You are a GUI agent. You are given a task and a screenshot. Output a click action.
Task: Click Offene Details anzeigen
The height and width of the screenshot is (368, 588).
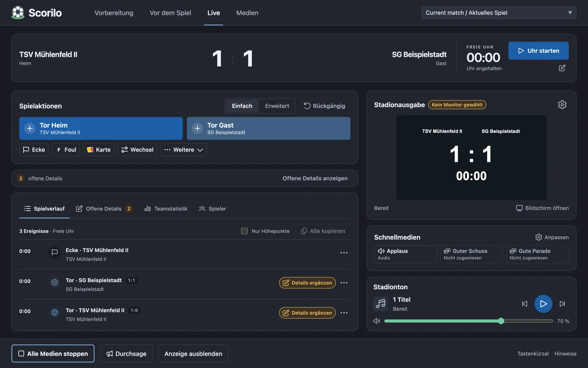pos(315,178)
